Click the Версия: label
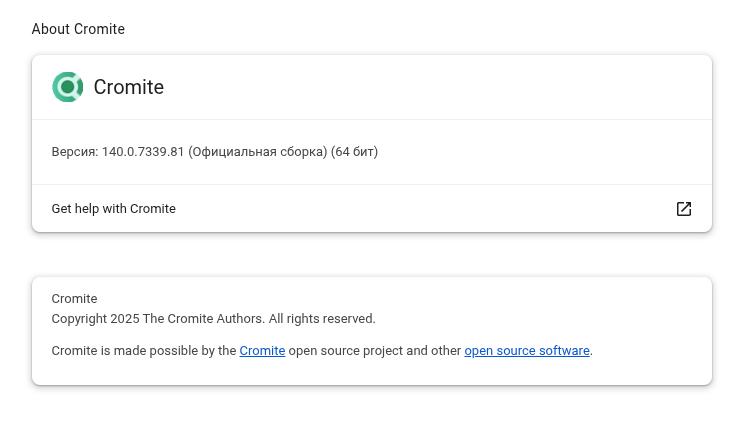Screen dimensions: 748x446 pos(74,152)
